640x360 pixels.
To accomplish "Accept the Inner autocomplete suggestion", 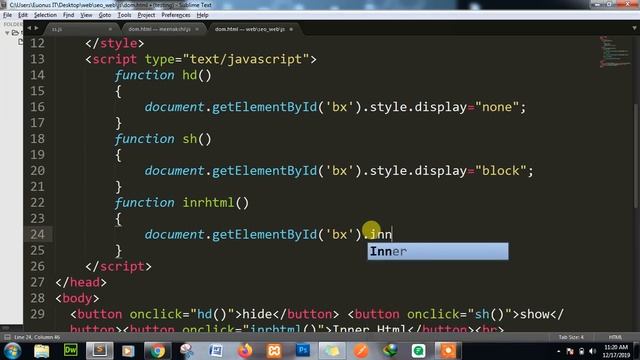I will tap(438, 251).
